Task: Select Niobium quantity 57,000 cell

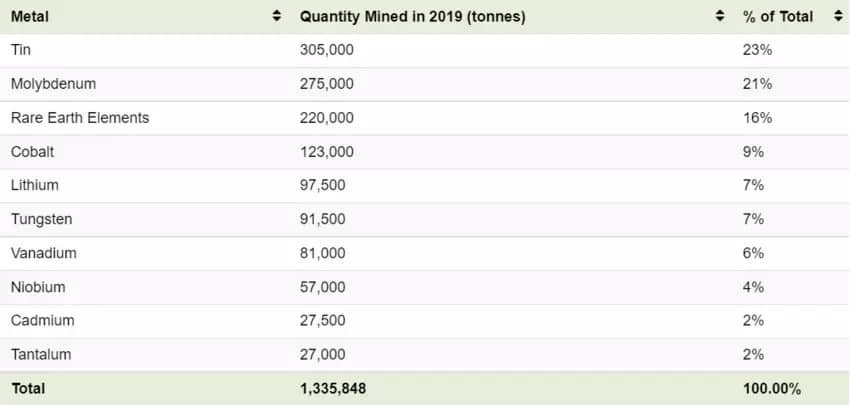Action: pyautogui.click(x=323, y=287)
